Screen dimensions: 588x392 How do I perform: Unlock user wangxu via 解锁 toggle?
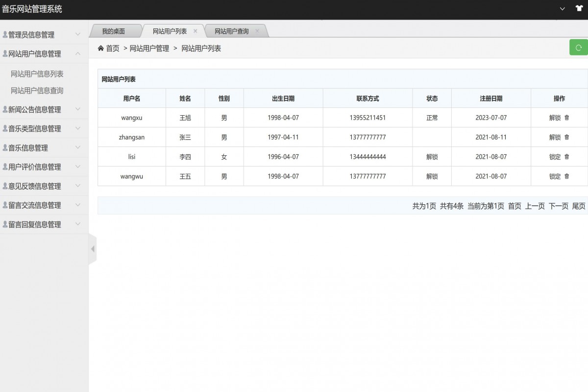pyautogui.click(x=556, y=118)
